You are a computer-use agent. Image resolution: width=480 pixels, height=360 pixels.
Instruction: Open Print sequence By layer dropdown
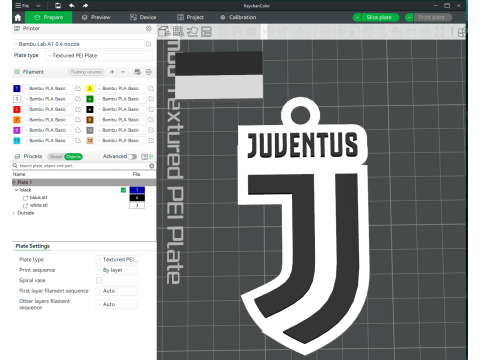(x=117, y=270)
